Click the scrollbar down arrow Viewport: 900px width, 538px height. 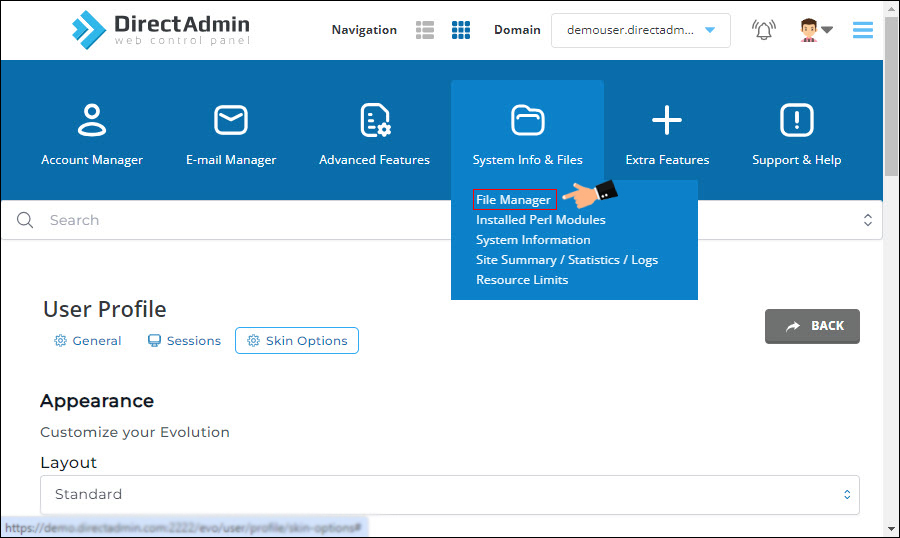[x=891, y=529]
